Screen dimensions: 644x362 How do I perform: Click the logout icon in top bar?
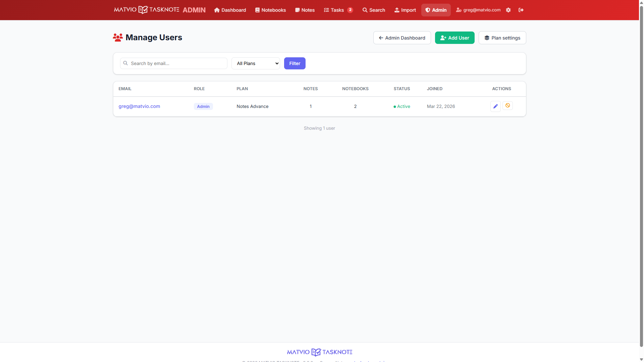click(x=521, y=10)
